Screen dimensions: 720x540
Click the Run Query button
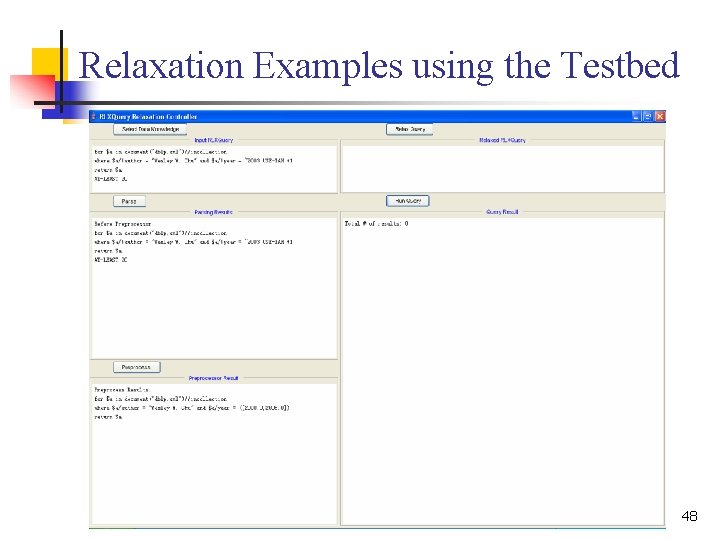408,201
